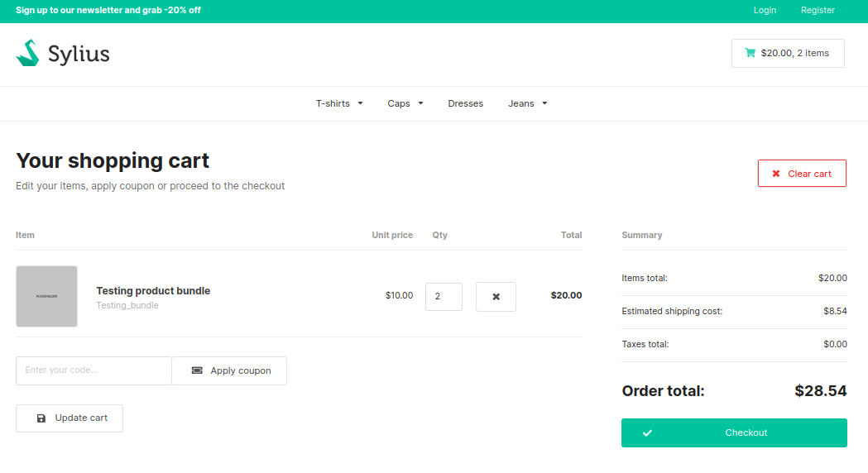Click the ticket icon on Apply coupon

(x=197, y=370)
